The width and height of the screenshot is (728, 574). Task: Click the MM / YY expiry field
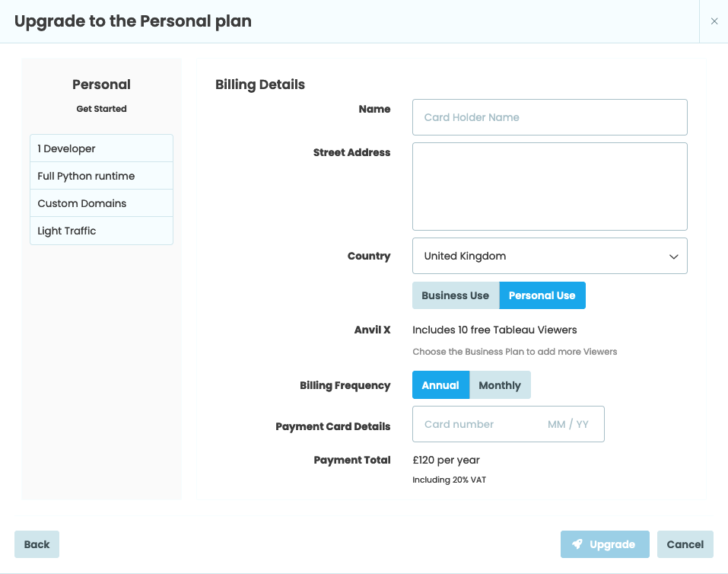click(x=569, y=424)
